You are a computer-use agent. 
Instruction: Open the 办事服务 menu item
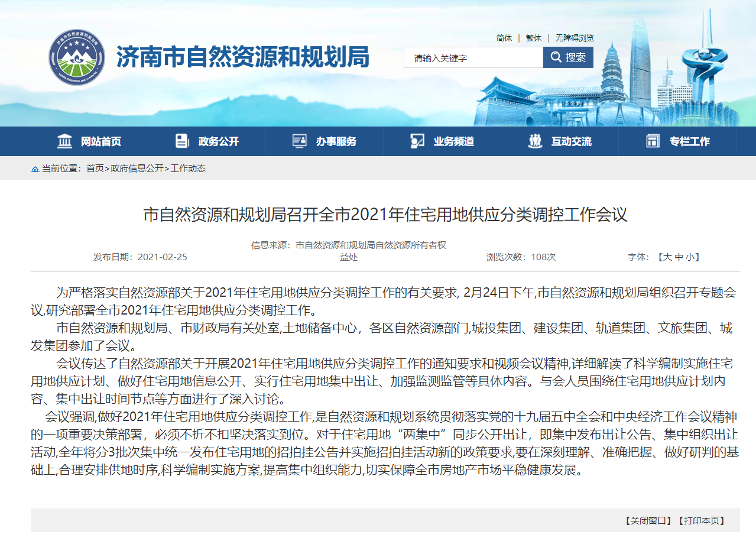click(336, 141)
